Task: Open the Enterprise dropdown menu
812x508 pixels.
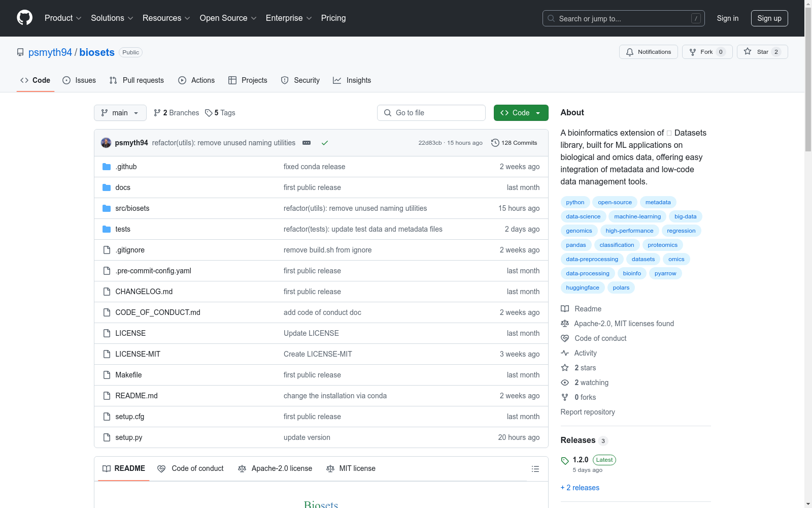Action: pos(289,18)
